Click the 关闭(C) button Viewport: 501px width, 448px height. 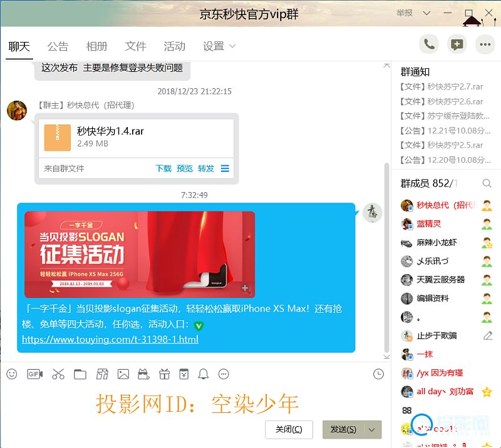[x=289, y=429]
